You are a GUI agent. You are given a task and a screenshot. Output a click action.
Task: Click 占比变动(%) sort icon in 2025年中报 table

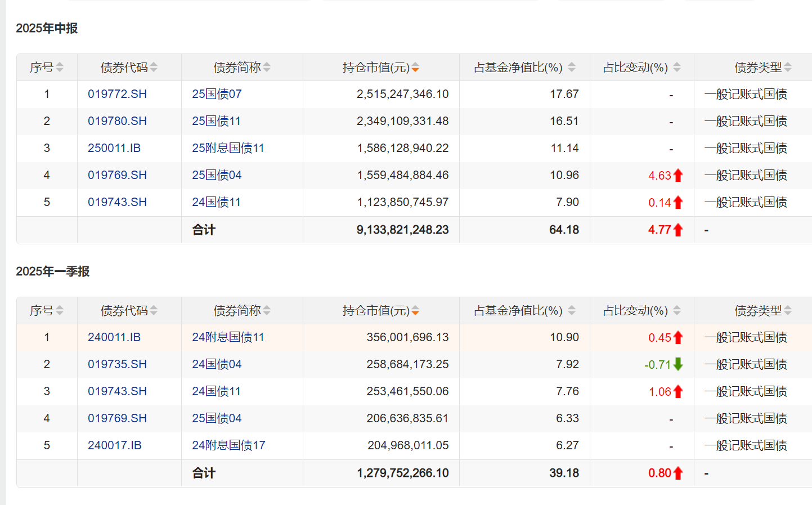677,68
